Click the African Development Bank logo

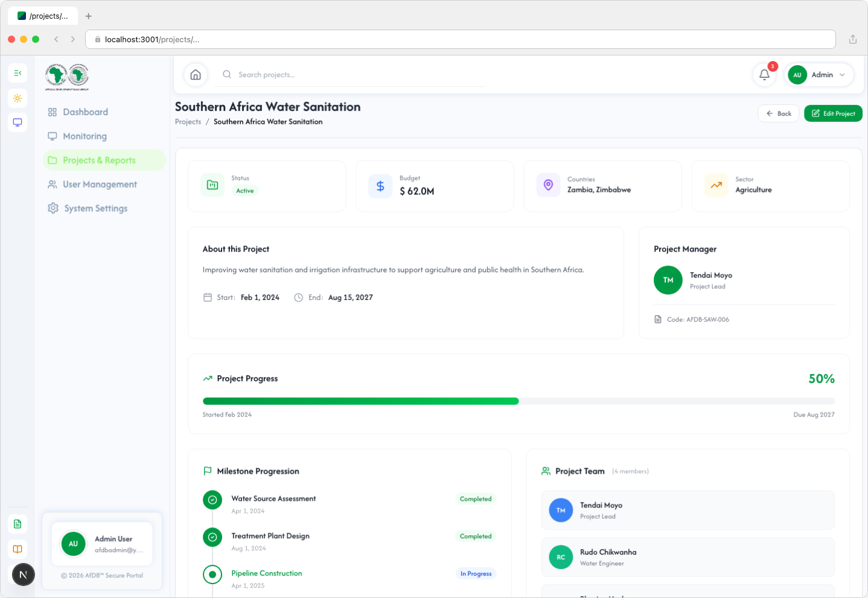click(67, 77)
